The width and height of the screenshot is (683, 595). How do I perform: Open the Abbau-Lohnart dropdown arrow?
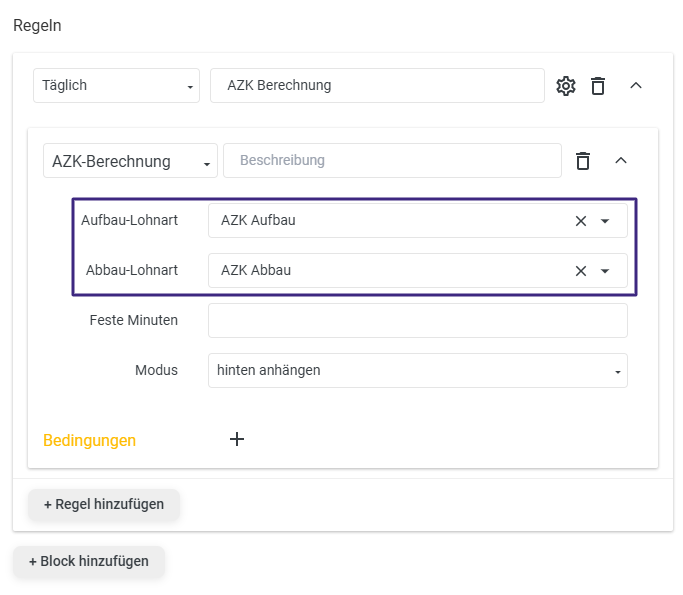605,271
